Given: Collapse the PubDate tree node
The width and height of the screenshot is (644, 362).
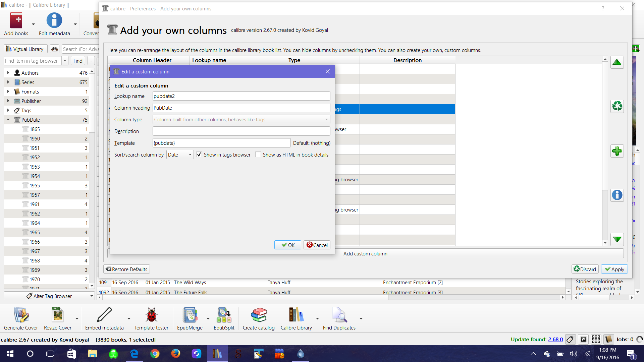Looking at the screenshot, I should (8, 120).
